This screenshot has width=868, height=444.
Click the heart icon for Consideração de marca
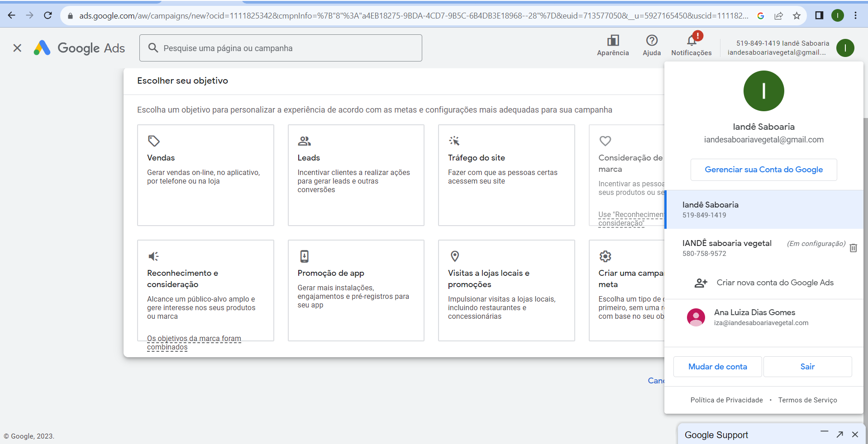(605, 141)
